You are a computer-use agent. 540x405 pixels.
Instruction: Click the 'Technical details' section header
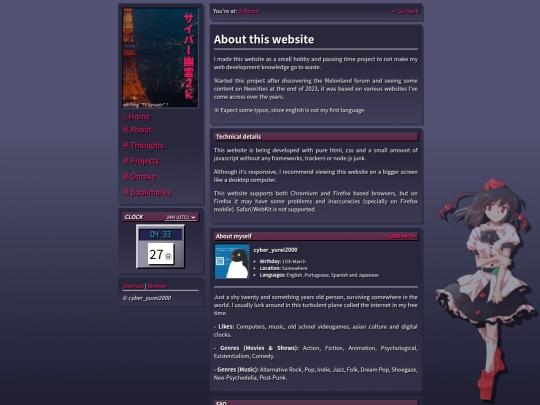coord(316,137)
